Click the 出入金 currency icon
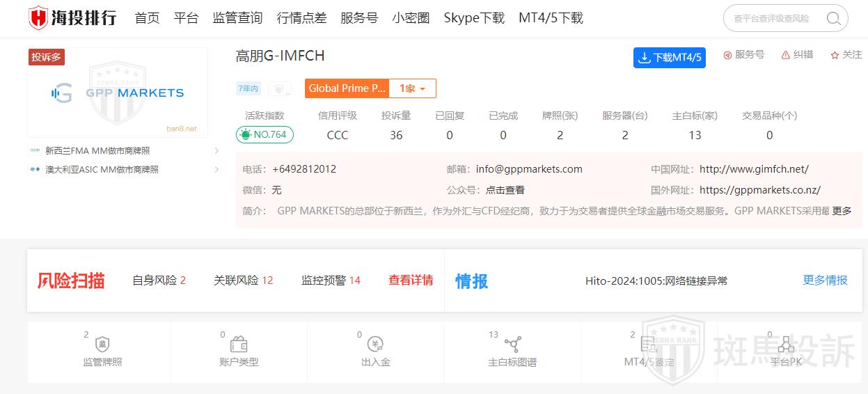Image resolution: width=868 pixels, height=394 pixels. (376, 344)
